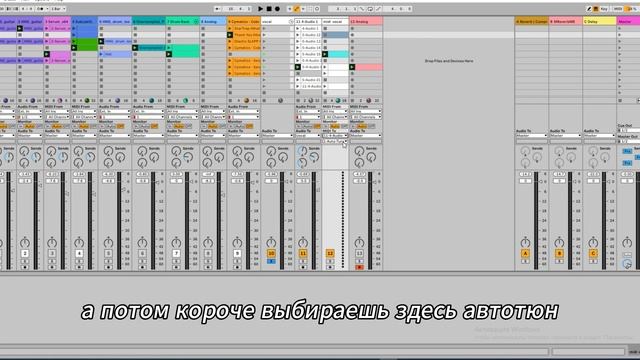Toggle track activator 13 on Analog track
640x360 pixels.
pos(359,253)
